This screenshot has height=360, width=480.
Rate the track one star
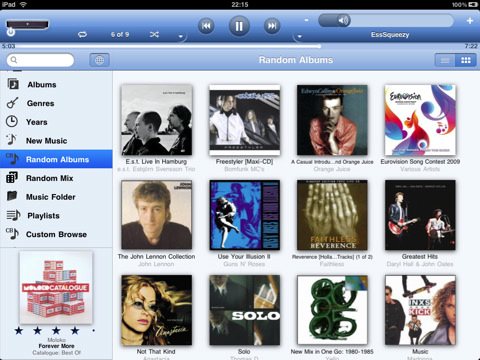coord(19,330)
